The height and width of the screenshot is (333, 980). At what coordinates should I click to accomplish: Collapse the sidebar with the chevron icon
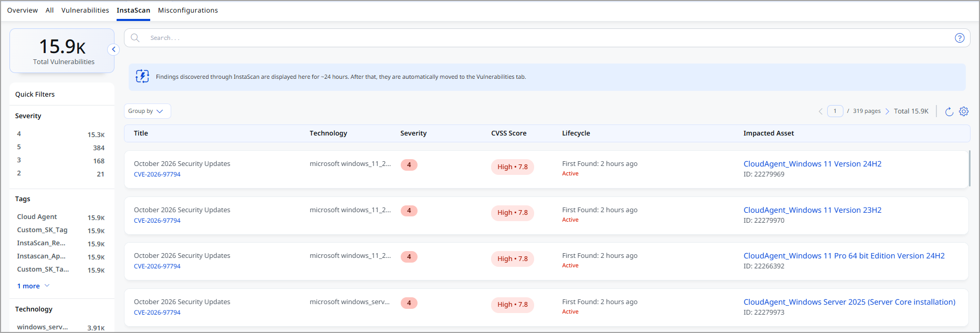click(113, 49)
